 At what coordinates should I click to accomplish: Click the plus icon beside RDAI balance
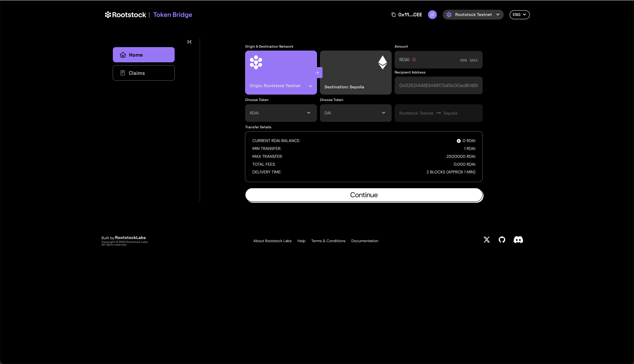point(458,141)
